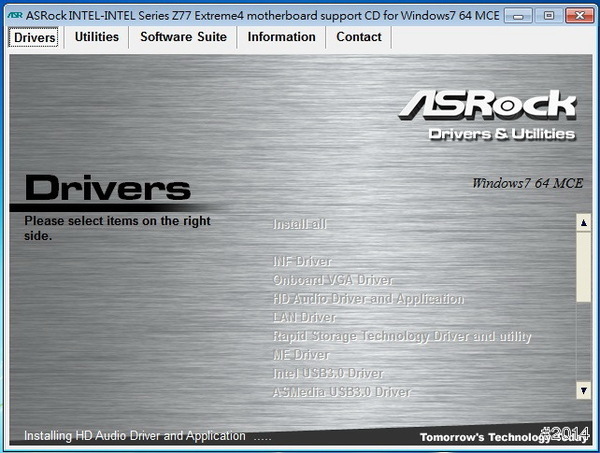600x453 pixels.
Task: Click the driver list scroll up arrow
Action: click(x=584, y=223)
